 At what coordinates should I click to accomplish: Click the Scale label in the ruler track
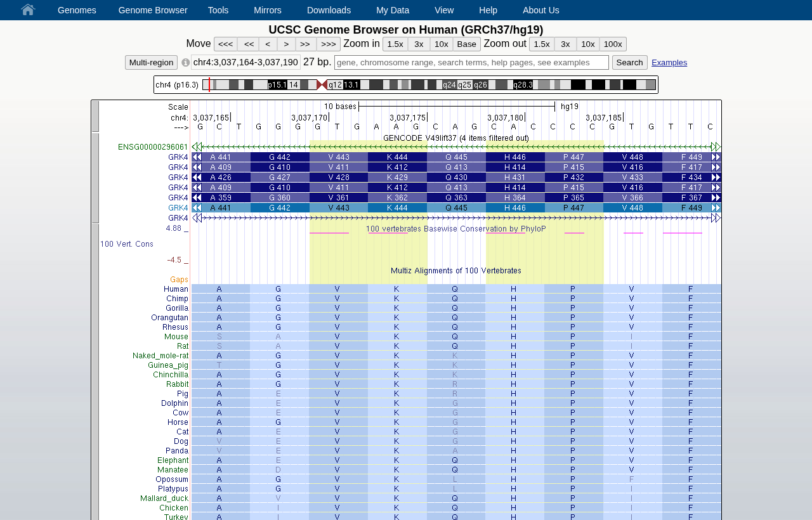[x=178, y=107]
